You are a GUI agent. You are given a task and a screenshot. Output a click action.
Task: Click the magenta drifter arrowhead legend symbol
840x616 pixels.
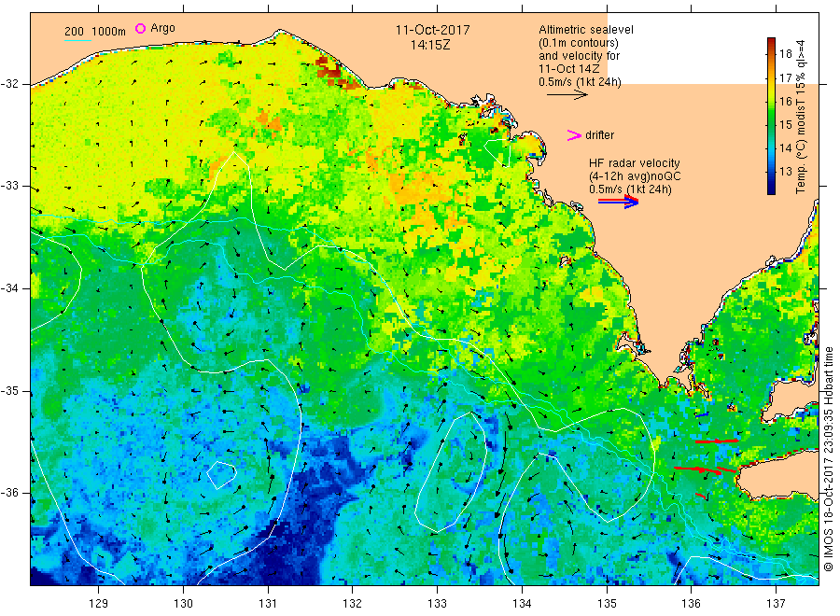pyautogui.click(x=574, y=135)
